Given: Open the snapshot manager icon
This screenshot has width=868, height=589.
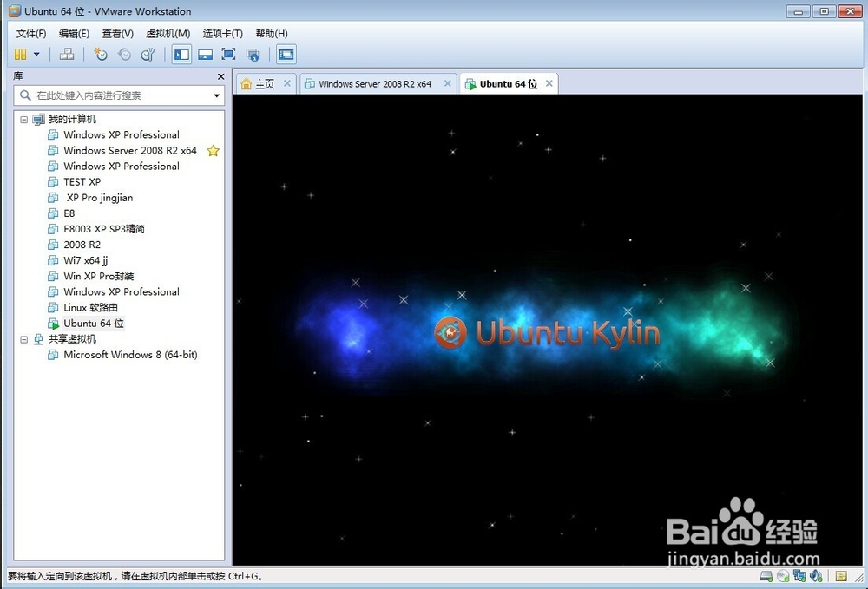Looking at the screenshot, I should (148, 54).
